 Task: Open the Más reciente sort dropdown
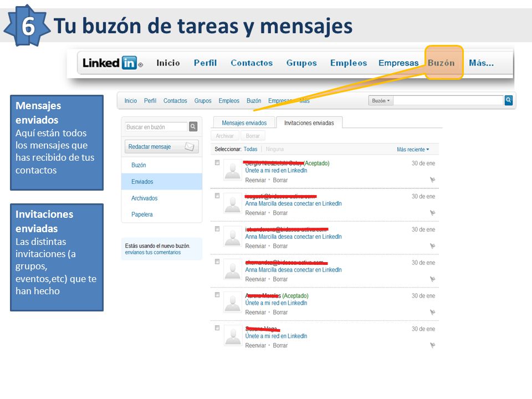click(x=413, y=149)
